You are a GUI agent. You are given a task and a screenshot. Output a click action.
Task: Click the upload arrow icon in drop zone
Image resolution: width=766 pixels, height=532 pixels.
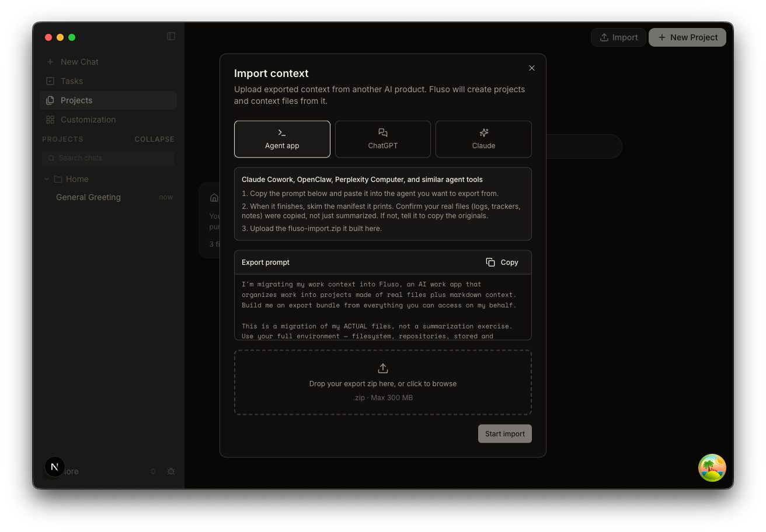(x=383, y=368)
